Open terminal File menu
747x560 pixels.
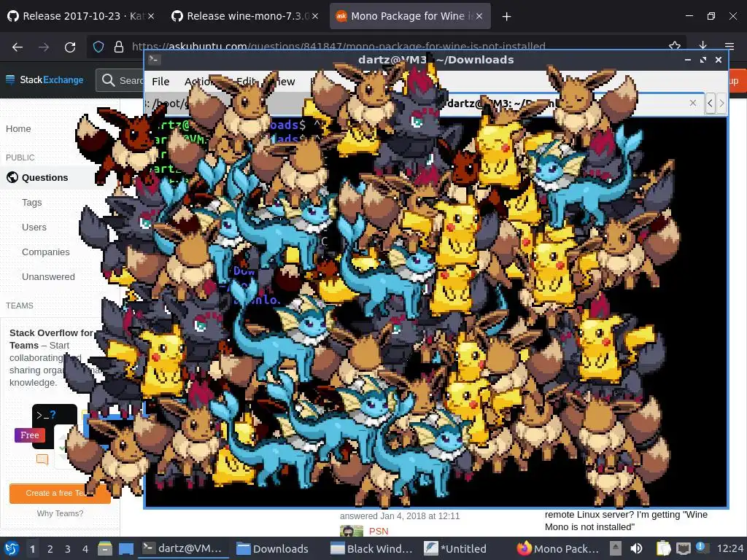pos(160,82)
